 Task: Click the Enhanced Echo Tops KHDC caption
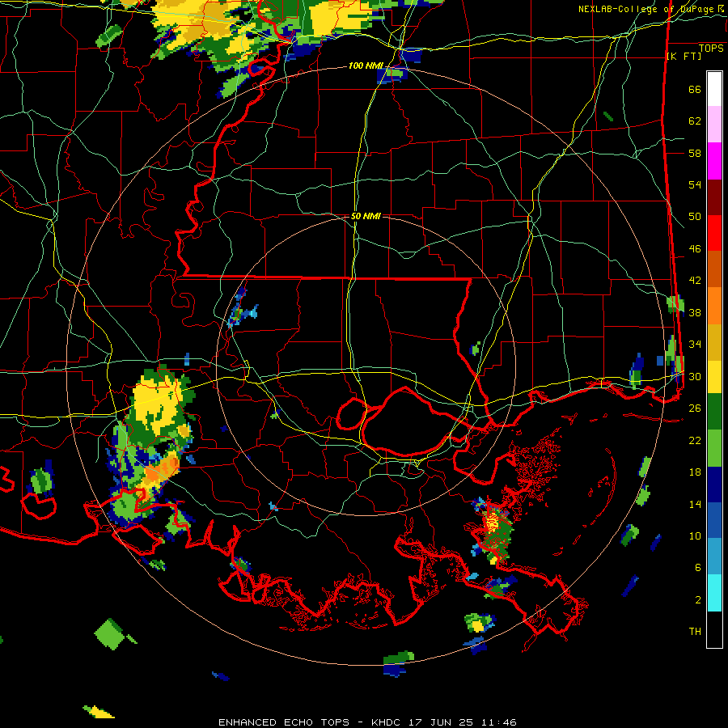tap(366, 722)
